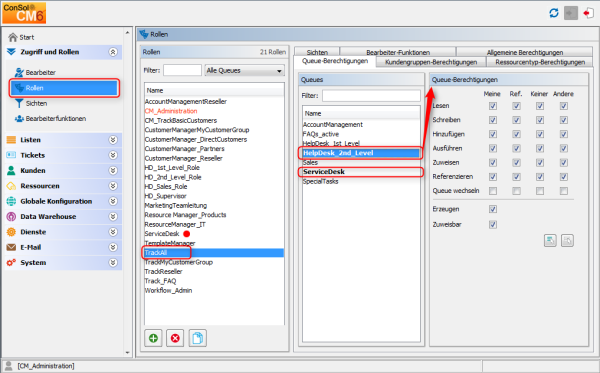Select the CM_Administration role
The image size is (600, 373).
(171, 111)
